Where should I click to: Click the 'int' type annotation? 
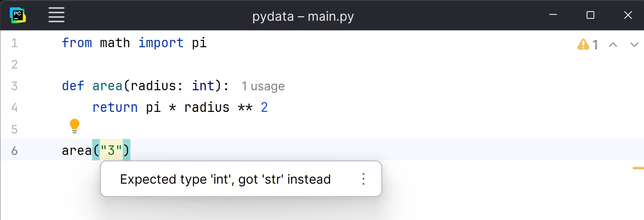(203, 86)
